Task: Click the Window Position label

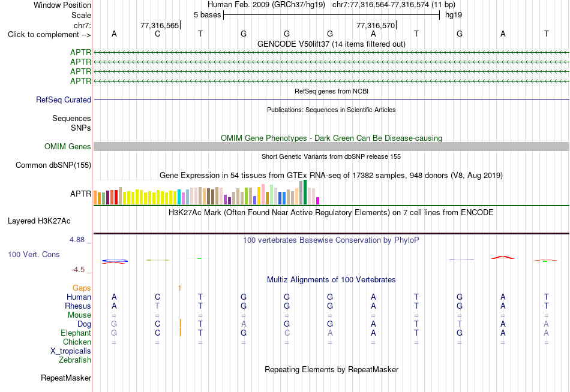Action: [62, 5]
